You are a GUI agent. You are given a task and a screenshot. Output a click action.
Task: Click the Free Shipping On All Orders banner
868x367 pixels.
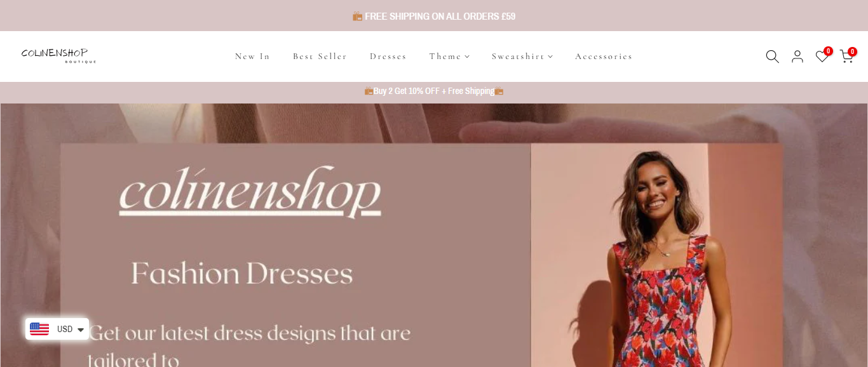pos(434,16)
